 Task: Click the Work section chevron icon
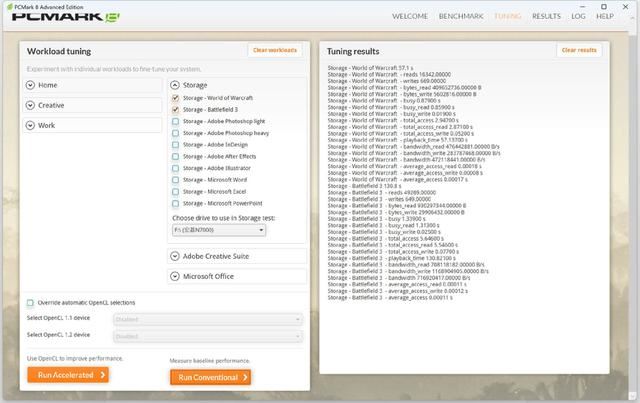click(31, 125)
